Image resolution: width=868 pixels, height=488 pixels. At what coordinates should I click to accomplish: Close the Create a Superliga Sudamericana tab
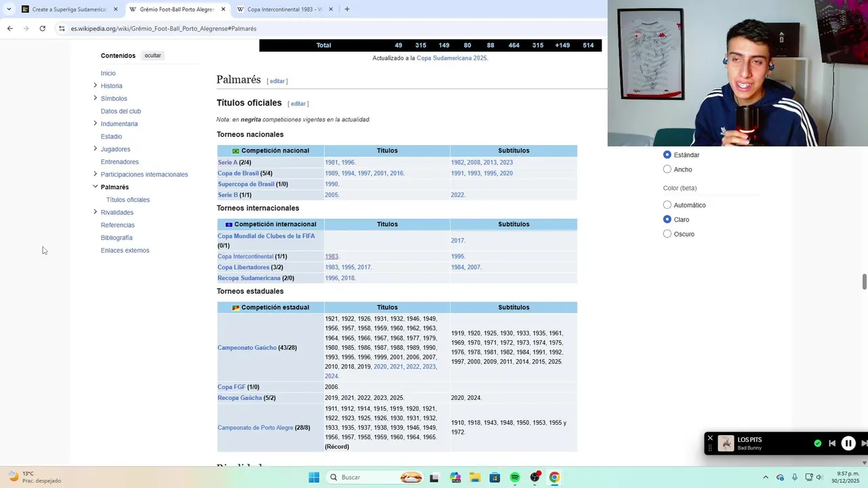click(x=115, y=9)
